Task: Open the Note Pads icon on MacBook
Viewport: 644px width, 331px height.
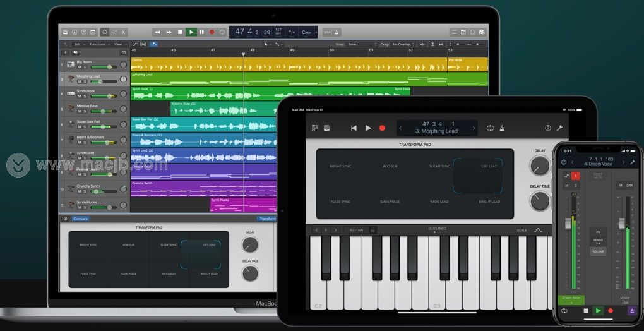Action: point(463,32)
